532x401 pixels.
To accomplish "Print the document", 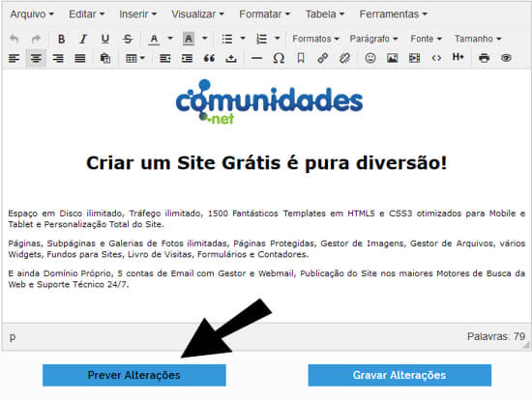I will 484,58.
